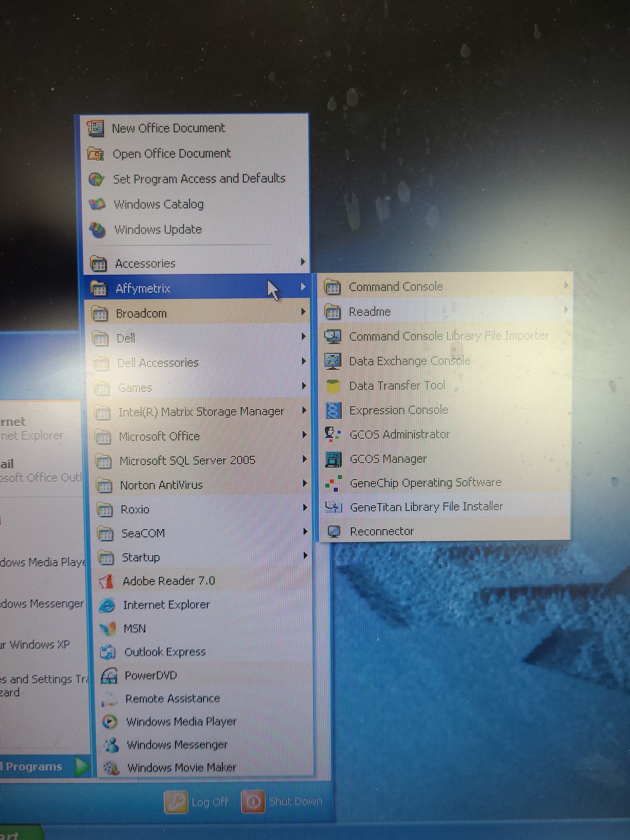
Task: Click the Remote Assistance icon
Action: click(109, 699)
